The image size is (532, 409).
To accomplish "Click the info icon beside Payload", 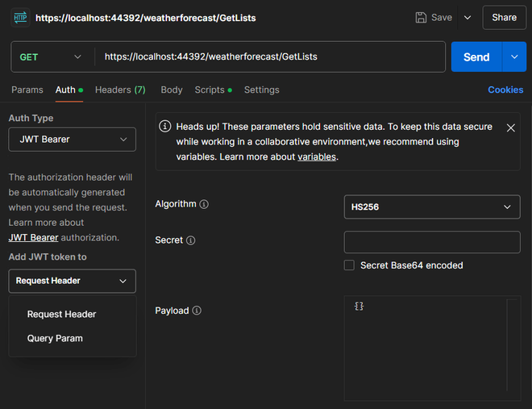I will (197, 311).
